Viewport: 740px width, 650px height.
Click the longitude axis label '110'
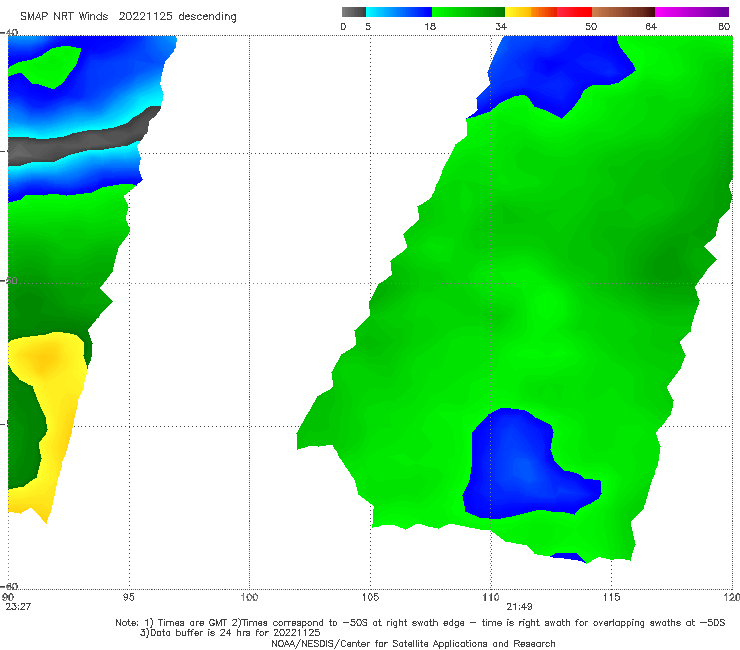[x=491, y=598]
